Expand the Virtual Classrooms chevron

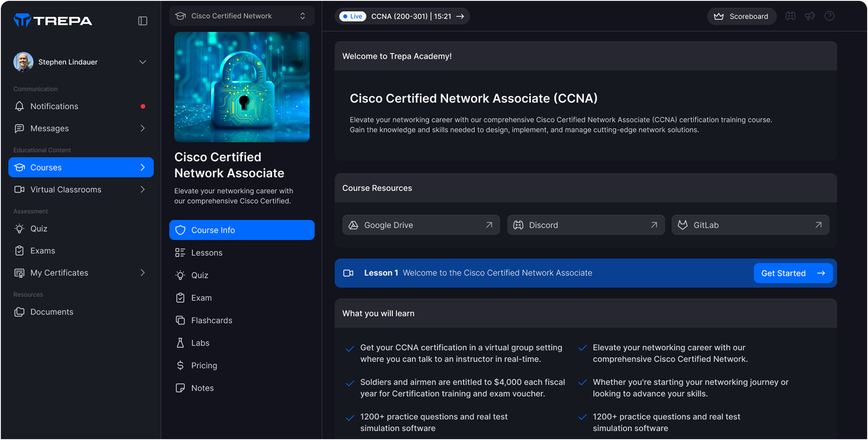tap(143, 190)
